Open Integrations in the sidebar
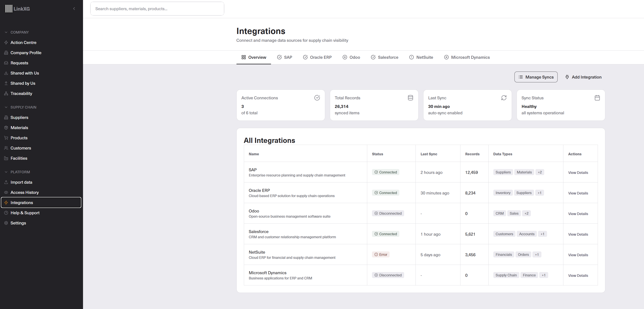The width and height of the screenshot is (644, 309). (x=41, y=203)
